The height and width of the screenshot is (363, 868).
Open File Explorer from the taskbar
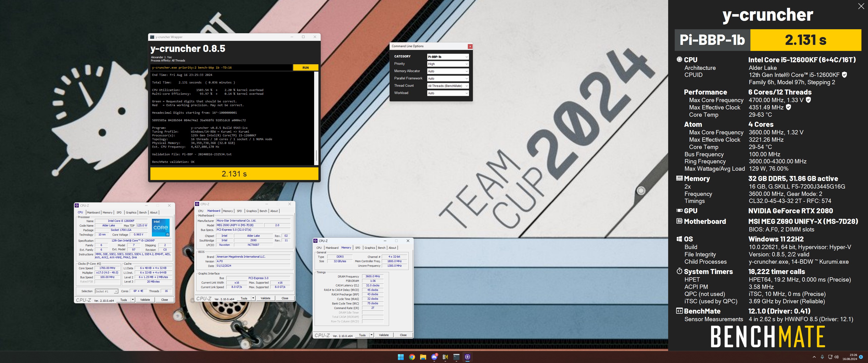[x=423, y=357]
